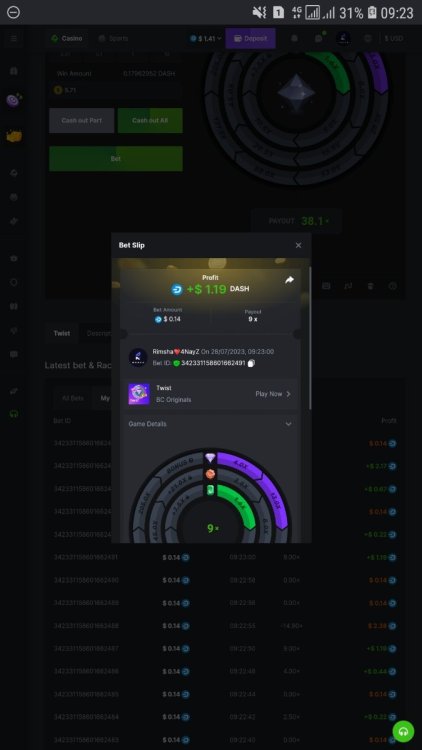The image size is (422, 750).
Task: Open the Twist game thumbnail
Action: 139,394
